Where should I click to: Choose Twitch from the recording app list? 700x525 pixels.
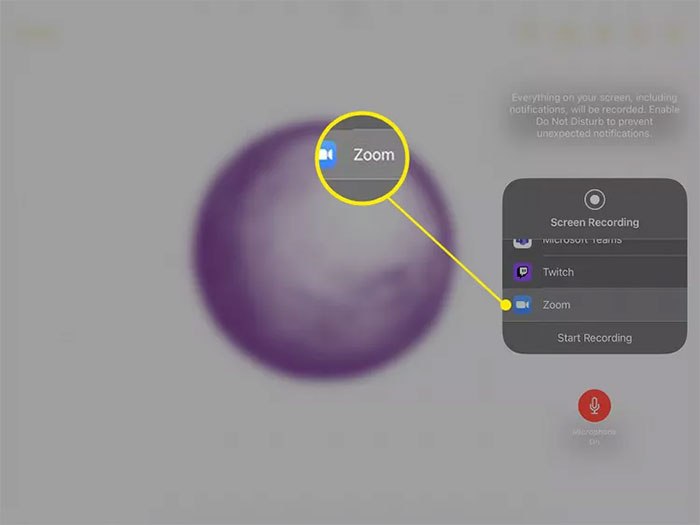pyautogui.click(x=595, y=272)
